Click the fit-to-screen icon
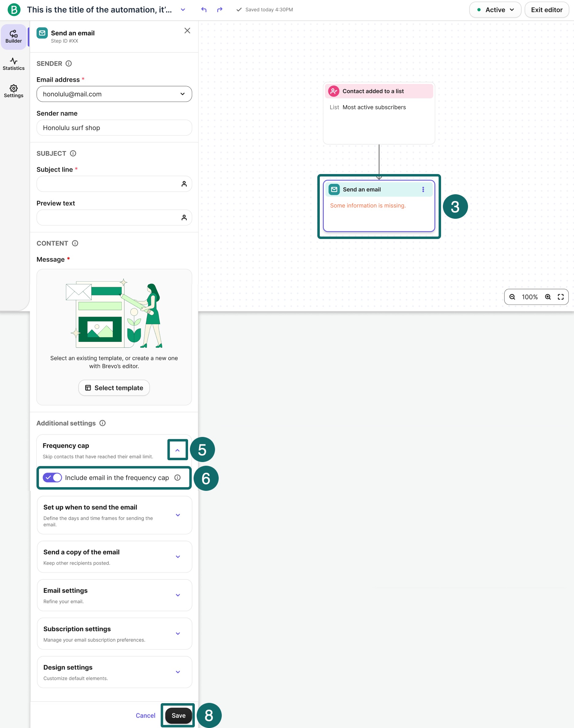574x728 pixels. [x=561, y=297]
